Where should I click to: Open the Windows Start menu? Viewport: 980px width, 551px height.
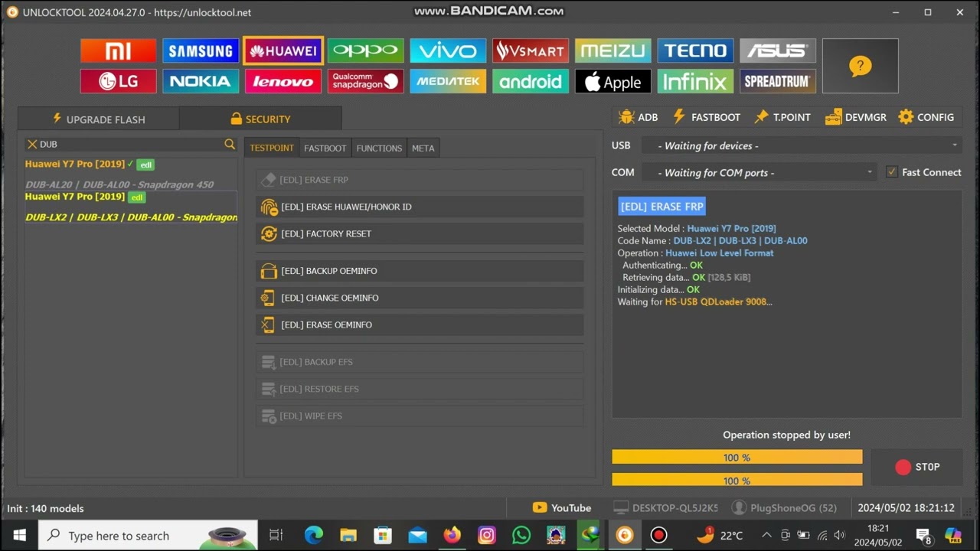coord(19,535)
